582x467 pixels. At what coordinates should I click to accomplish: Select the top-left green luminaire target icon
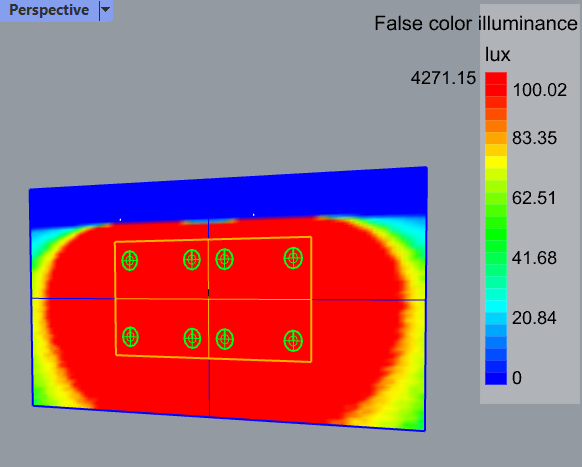(130, 261)
